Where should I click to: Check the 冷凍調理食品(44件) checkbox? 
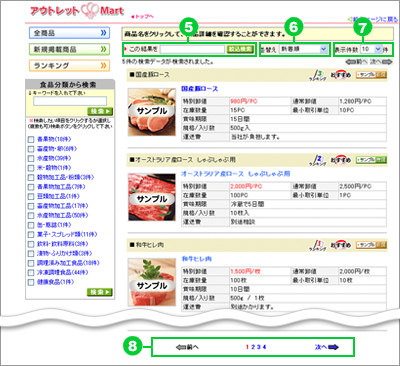31,273
